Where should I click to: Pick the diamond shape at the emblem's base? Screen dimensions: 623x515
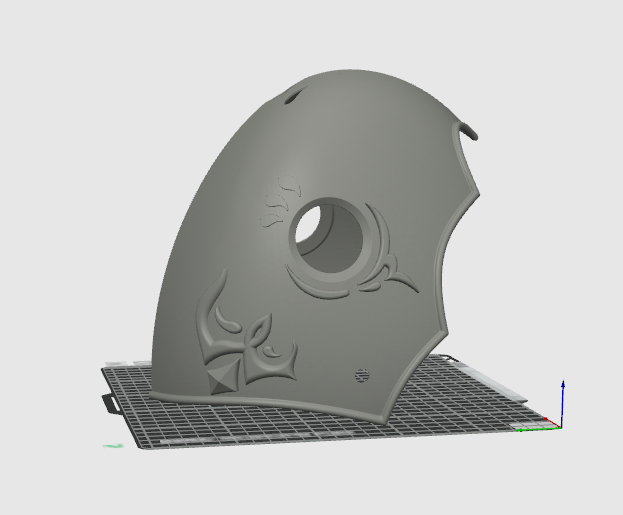coord(222,378)
